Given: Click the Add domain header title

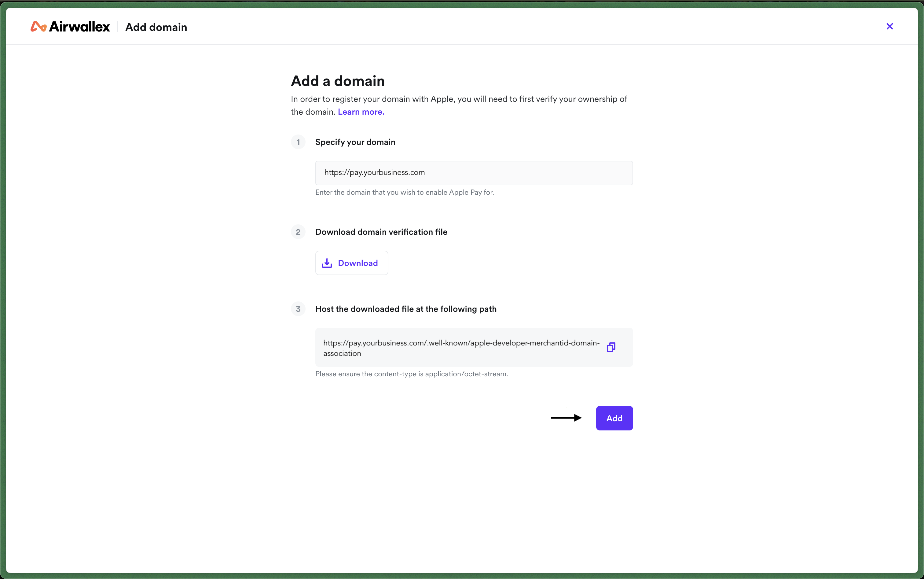Looking at the screenshot, I should [x=156, y=27].
